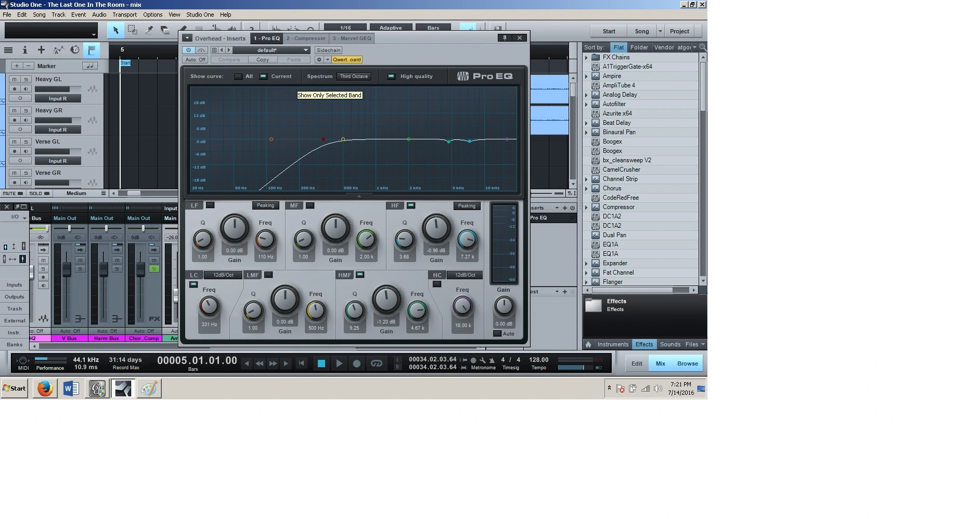Load the previous preset arrow
Image resolution: width=980 pixels, height=519 pixels.
tap(222, 50)
